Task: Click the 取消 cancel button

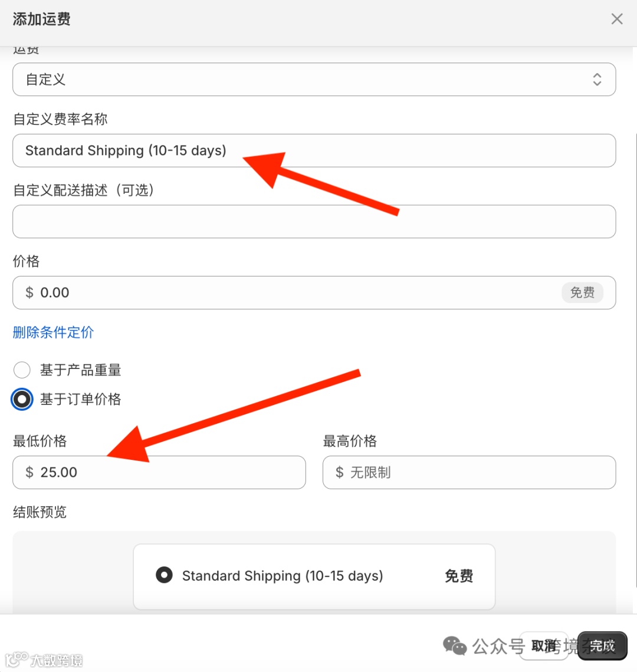Action: point(543,646)
